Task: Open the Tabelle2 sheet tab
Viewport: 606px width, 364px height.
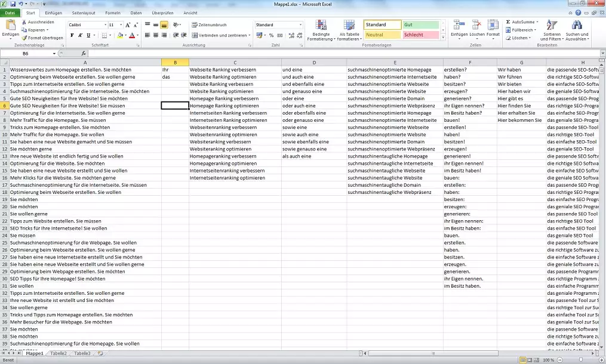Action: point(58,354)
